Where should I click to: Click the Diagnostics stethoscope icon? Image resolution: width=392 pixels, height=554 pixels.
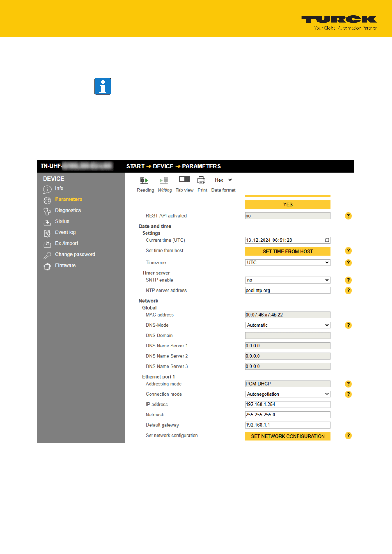pyautogui.click(x=47, y=211)
